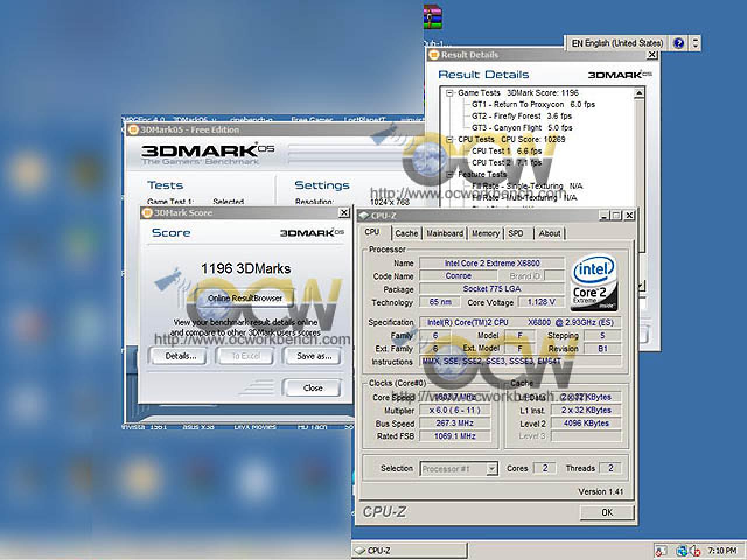Open the language bar options arrow
The image size is (747, 560).
(x=695, y=43)
